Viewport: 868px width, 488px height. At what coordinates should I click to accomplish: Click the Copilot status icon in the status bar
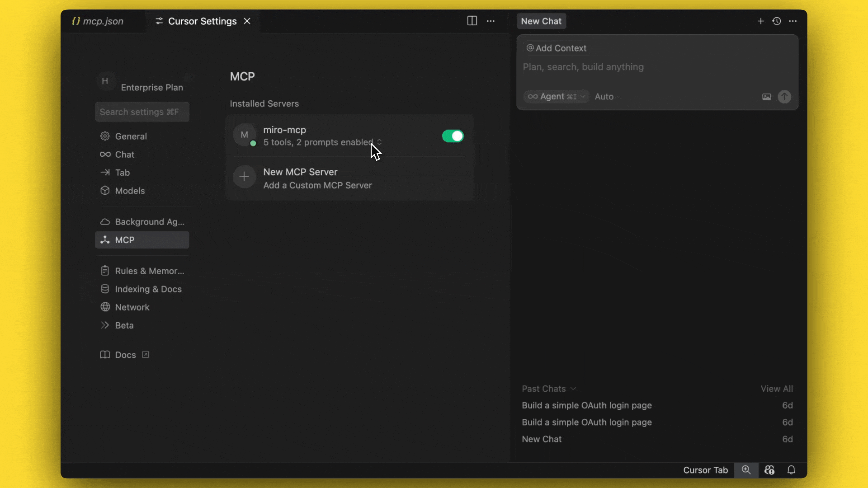click(x=769, y=470)
